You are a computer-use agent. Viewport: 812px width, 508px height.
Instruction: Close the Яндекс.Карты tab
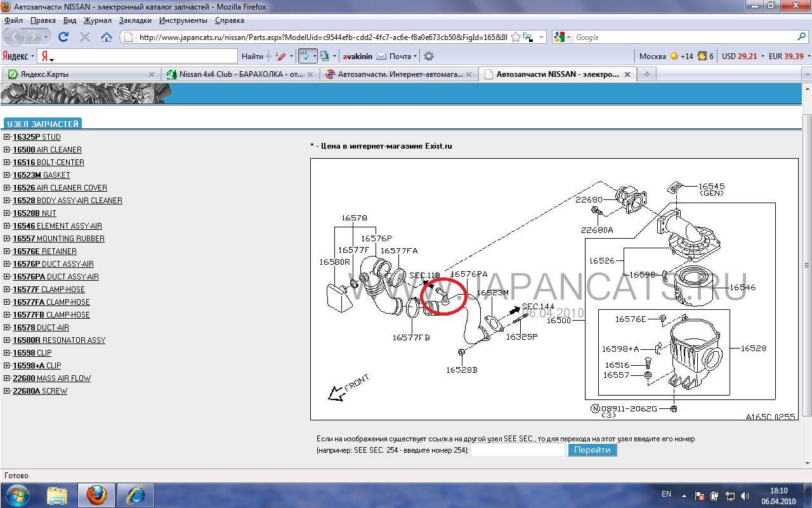[x=151, y=74]
